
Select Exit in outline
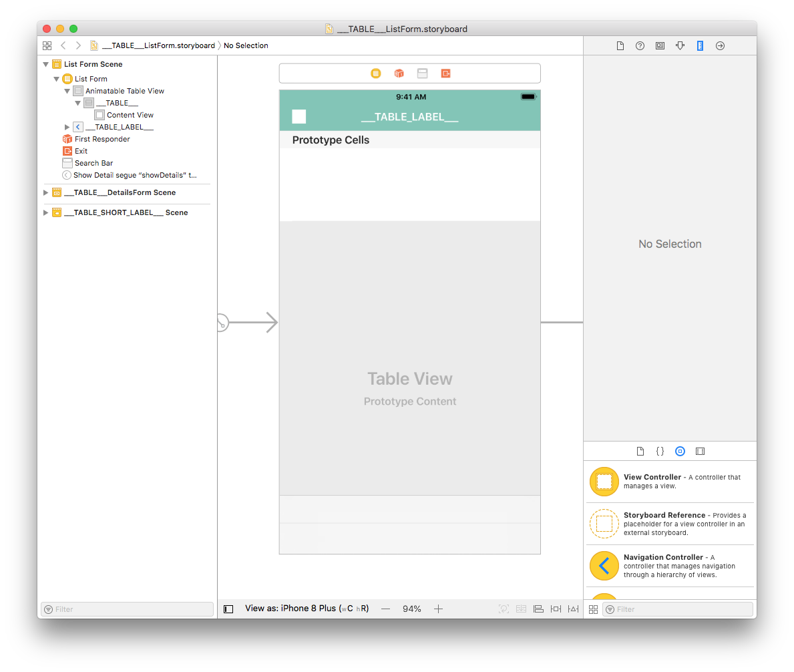click(x=75, y=151)
